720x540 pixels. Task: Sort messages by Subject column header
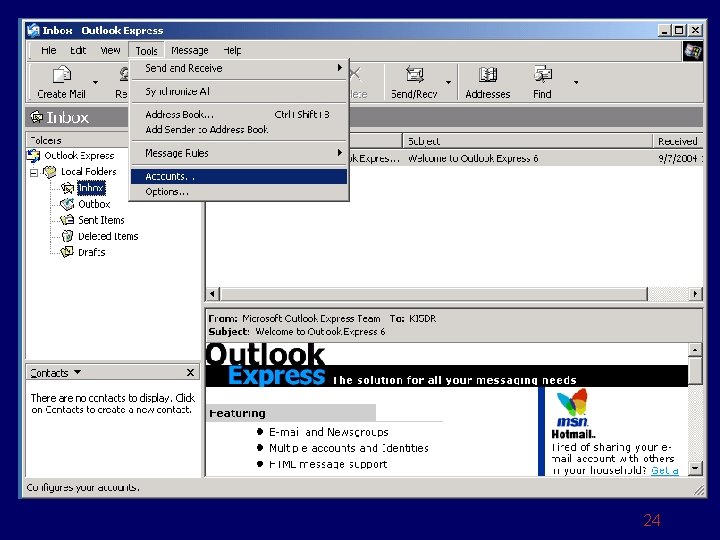coord(527,141)
